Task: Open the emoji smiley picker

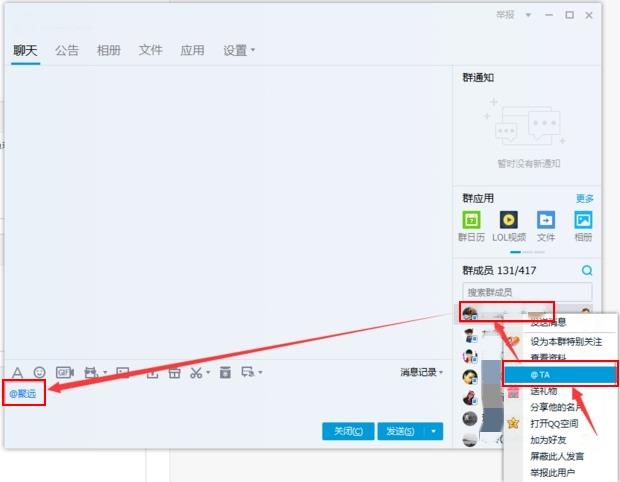Action: 40,373
